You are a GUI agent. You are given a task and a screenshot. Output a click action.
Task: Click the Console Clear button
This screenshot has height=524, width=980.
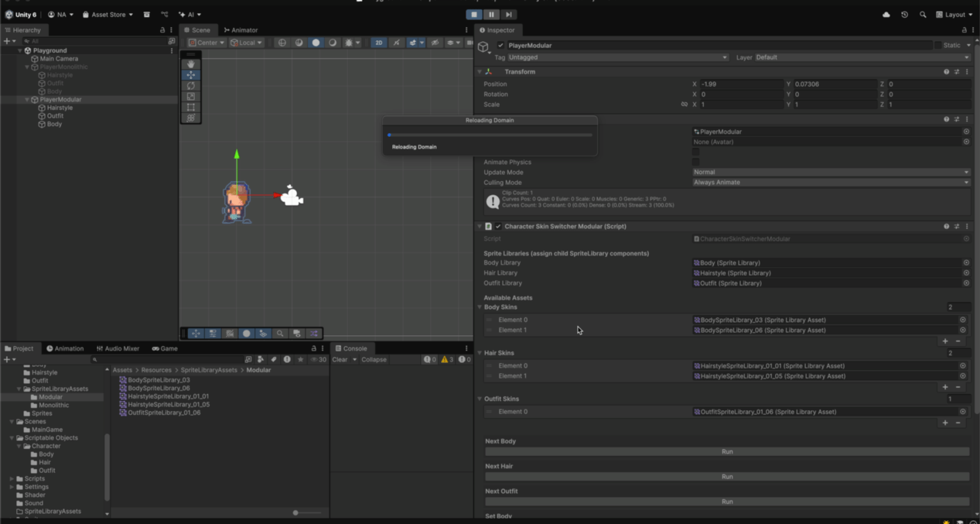click(x=340, y=359)
